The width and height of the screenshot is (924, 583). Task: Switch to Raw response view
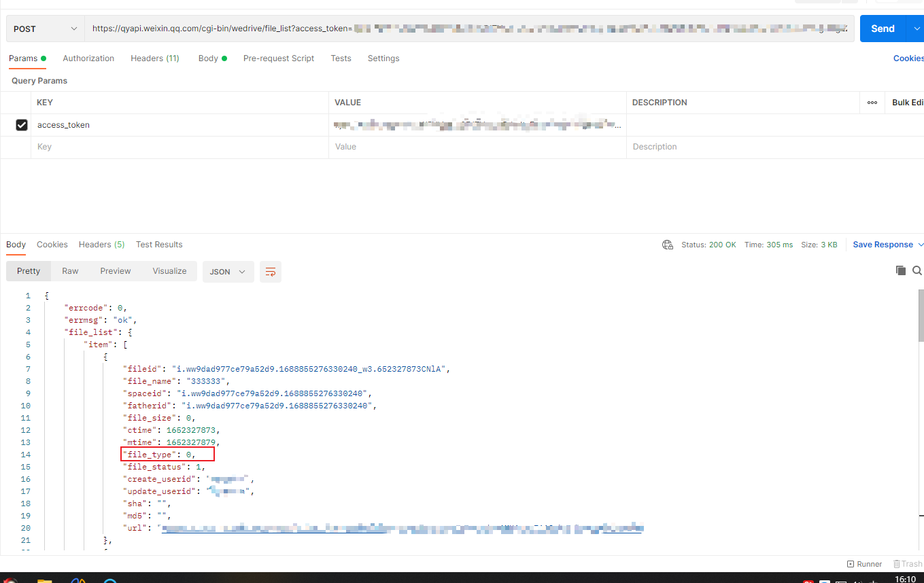[70, 271]
